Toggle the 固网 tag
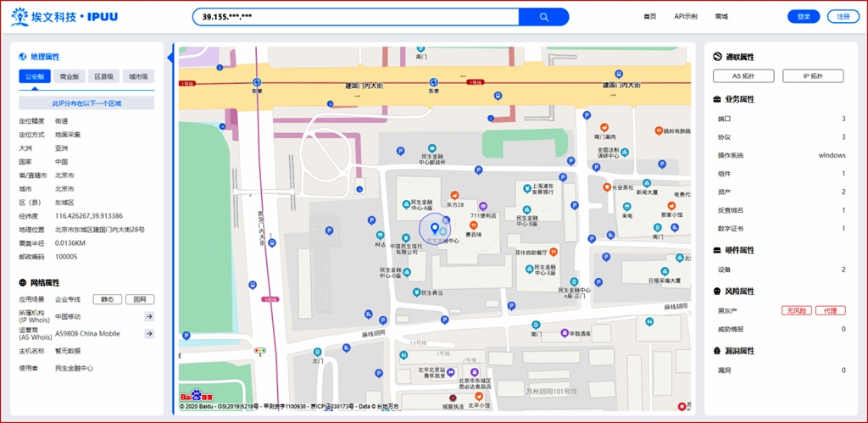The height and width of the screenshot is (423, 868). point(139,299)
